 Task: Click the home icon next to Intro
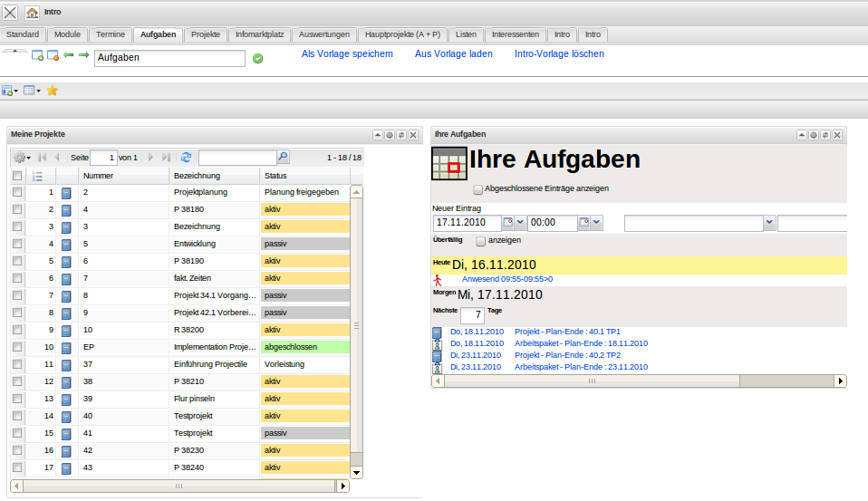pyautogui.click(x=32, y=13)
